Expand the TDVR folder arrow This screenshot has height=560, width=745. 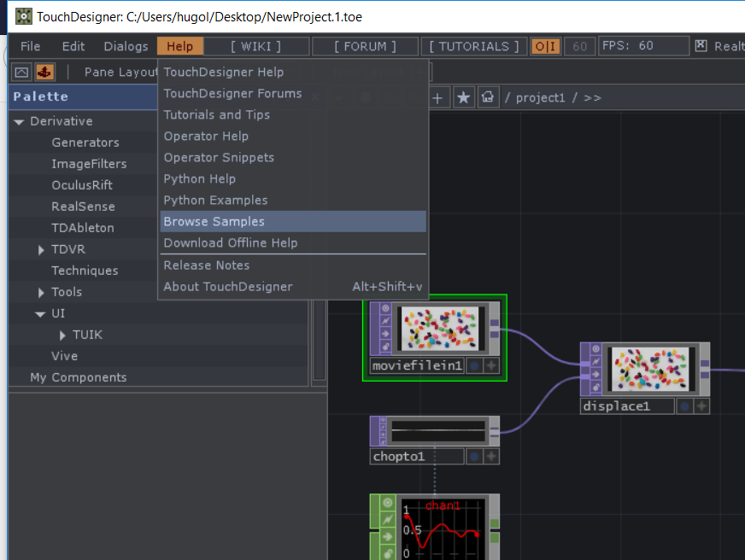[41, 249]
